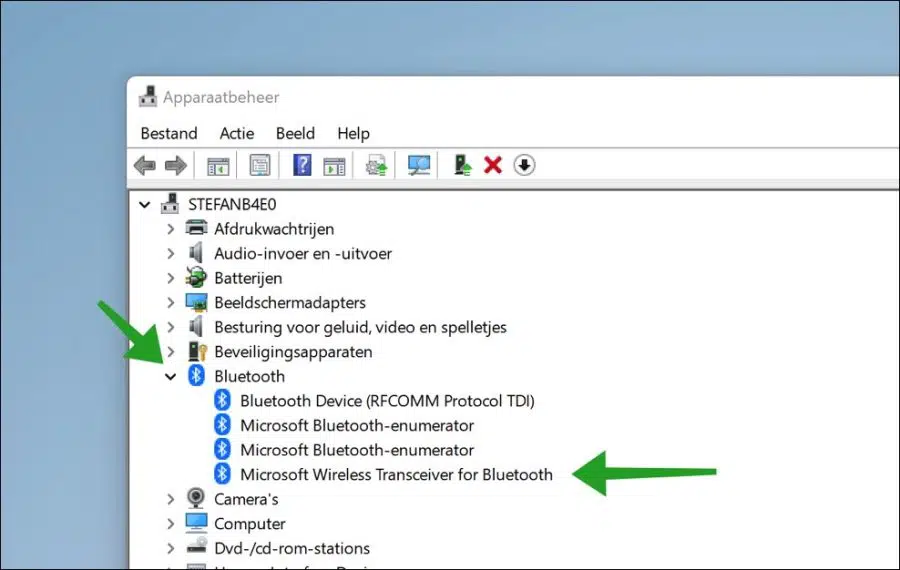Click the blue Help question mark icon
The image size is (900, 570).
point(302,165)
